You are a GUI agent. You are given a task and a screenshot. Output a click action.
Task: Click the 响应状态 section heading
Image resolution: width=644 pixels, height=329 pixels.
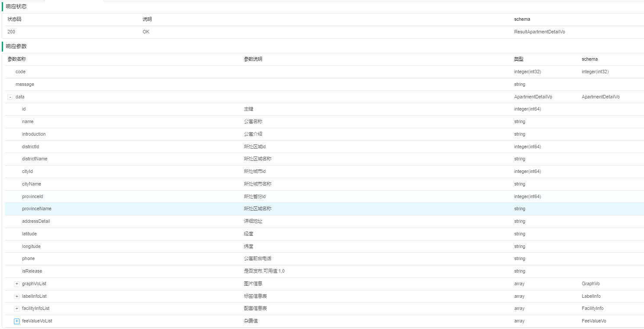click(16, 7)
